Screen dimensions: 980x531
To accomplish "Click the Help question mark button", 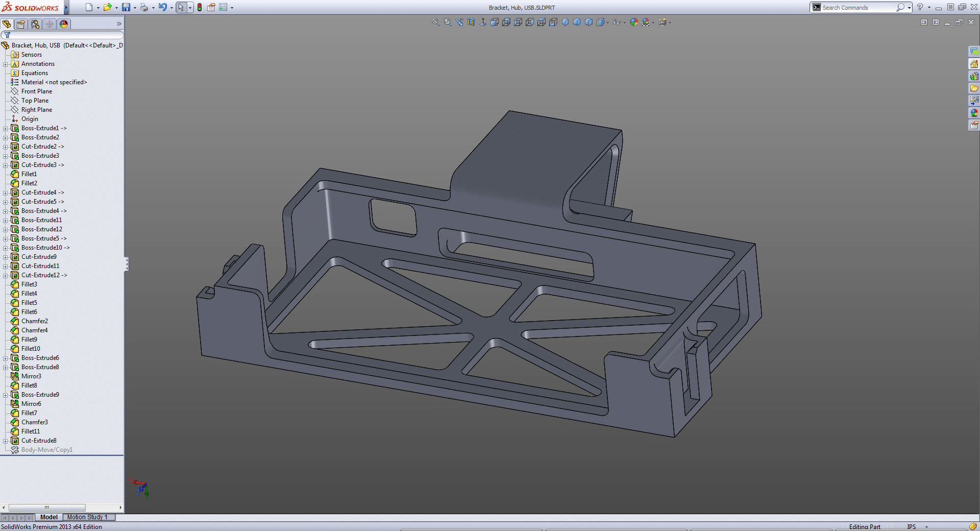I will tap(920, 7).
